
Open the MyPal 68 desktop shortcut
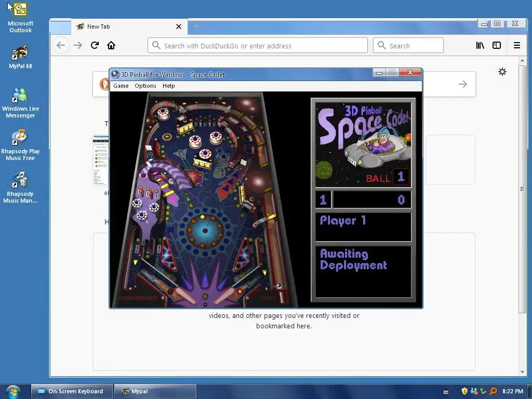pos(20,57)
